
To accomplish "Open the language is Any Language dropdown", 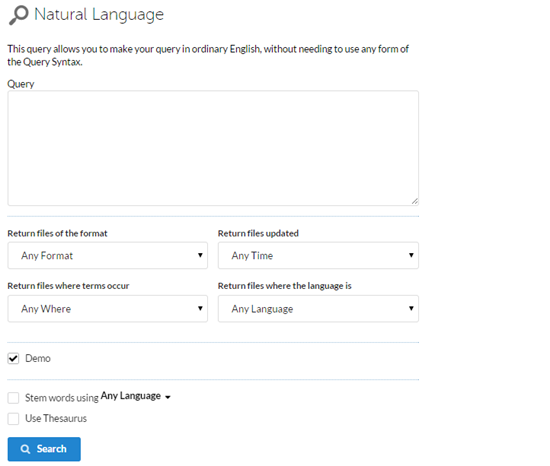I will click(x=318, y=309).
